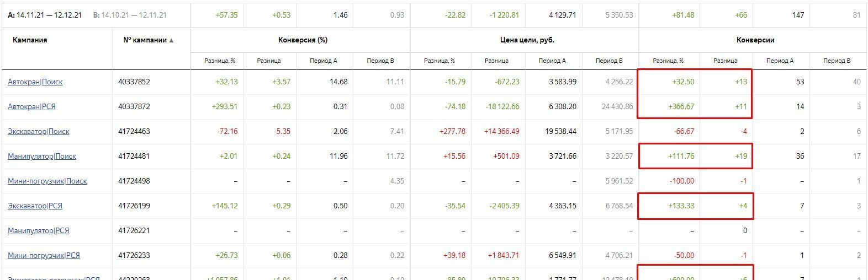Open the Манипулятор|Поиск campaign link
Viewport: 868px width, 280px height.
tap(42, 156)
